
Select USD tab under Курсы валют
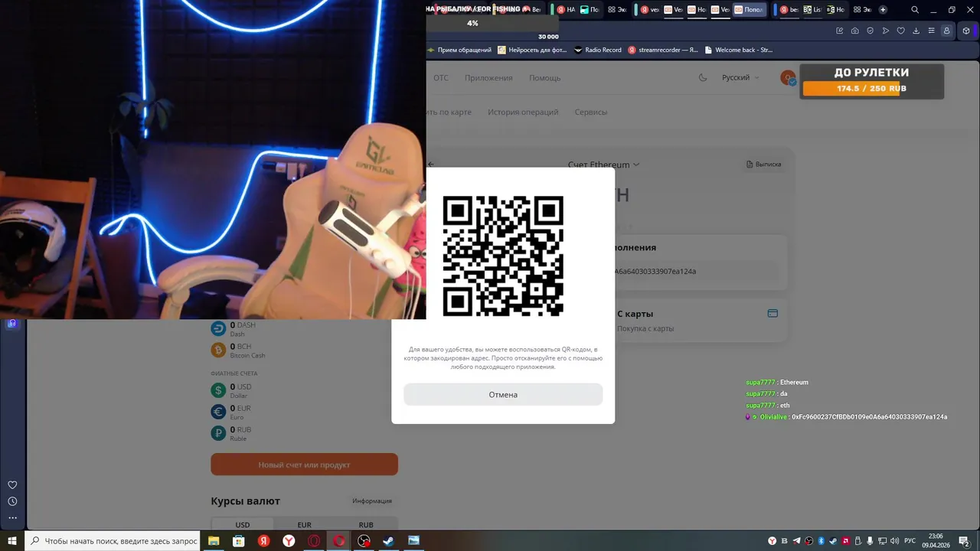242,525
